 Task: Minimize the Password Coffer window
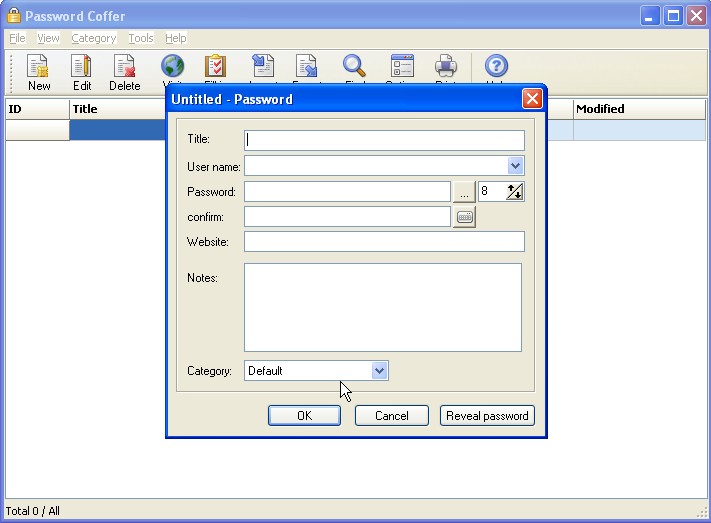coord(650,16)
